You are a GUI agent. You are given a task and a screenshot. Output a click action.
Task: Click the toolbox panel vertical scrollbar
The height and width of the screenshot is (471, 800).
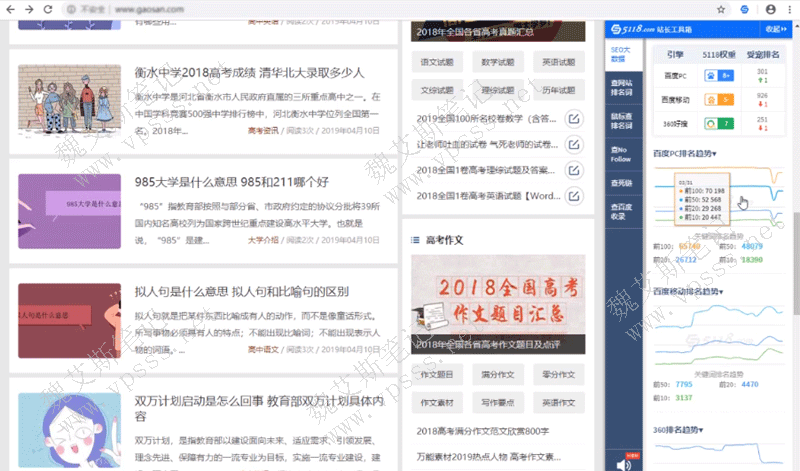point(796,263)
